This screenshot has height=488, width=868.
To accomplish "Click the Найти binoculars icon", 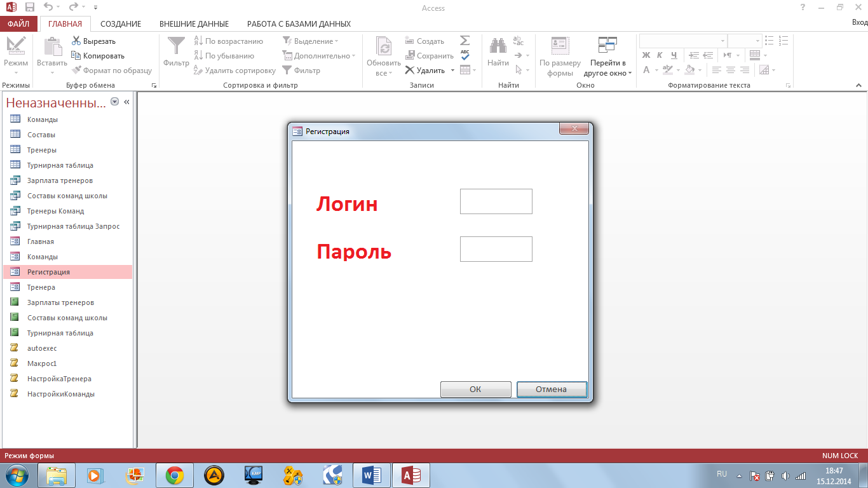I will 498,46.
